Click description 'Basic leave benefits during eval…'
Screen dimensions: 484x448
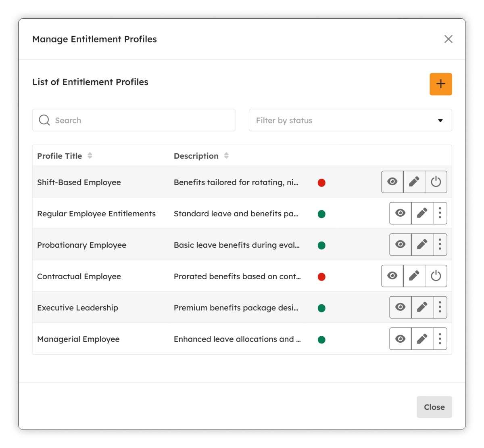pyautogui.click(x=237, y=245)
